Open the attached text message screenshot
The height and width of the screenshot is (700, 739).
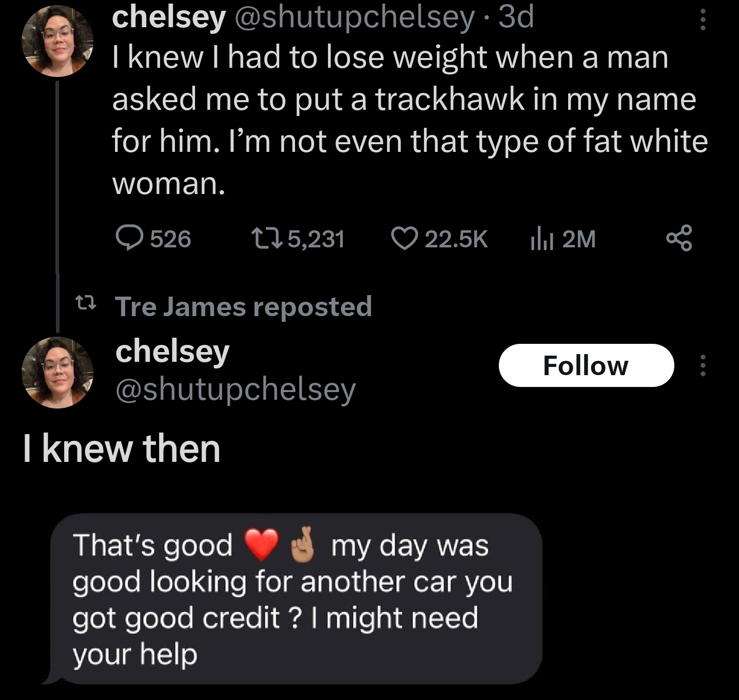click(293, 599)
